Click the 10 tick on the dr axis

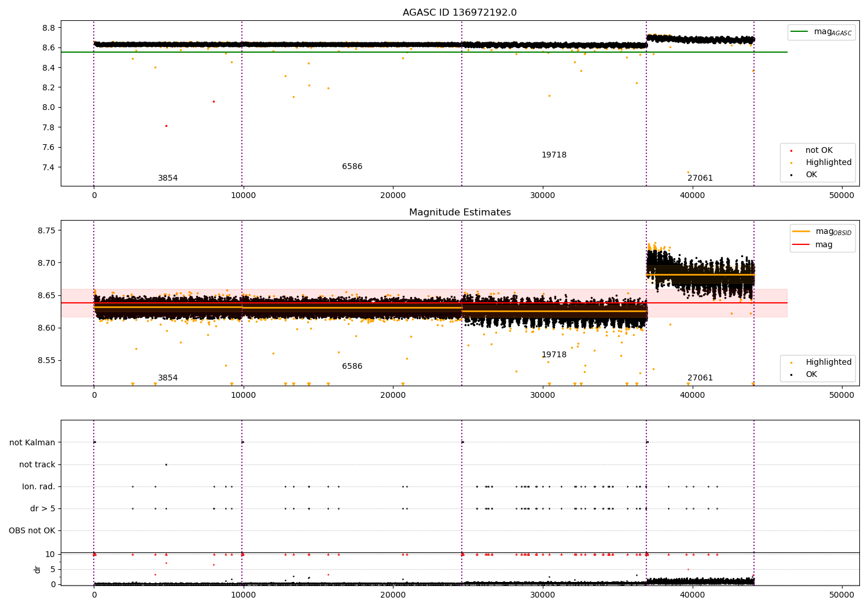click(x=50, y=555)
